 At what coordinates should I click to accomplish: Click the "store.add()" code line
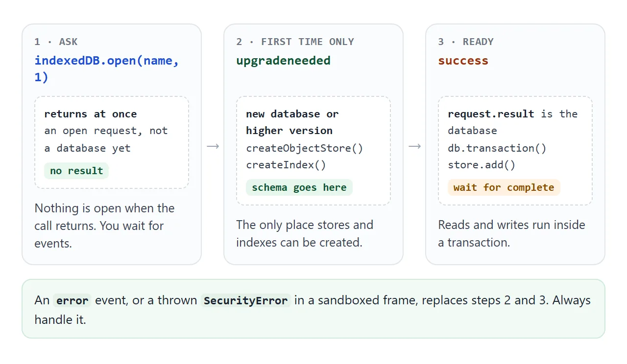pyautogui.click(x=482, y=165)
